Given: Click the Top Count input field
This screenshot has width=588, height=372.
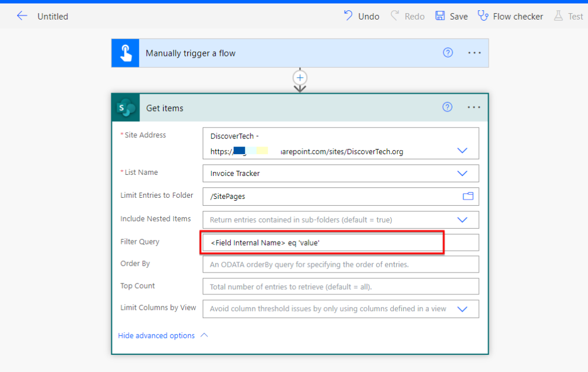Looking at the screenshot, I should pos(341,286).
